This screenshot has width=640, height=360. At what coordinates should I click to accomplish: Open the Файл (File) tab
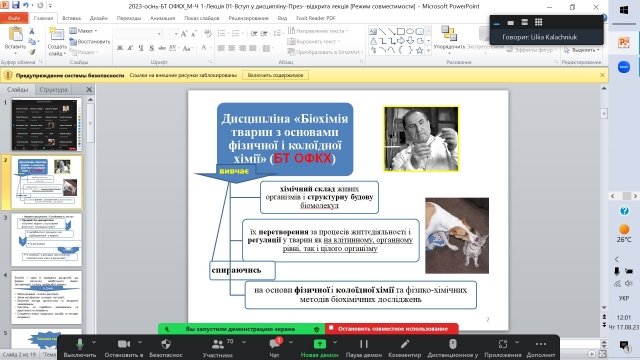(x=14, y=18)
